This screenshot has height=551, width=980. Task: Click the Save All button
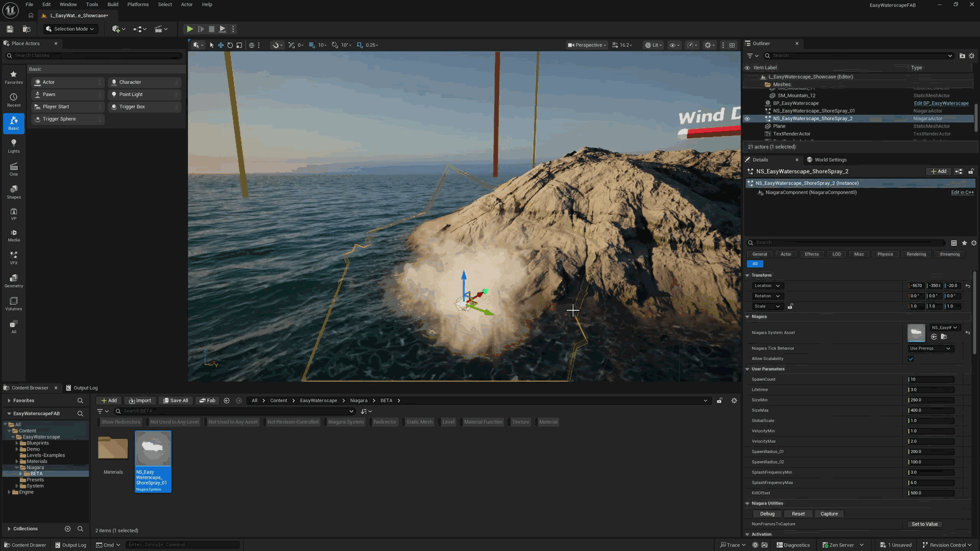coord(175,400)
